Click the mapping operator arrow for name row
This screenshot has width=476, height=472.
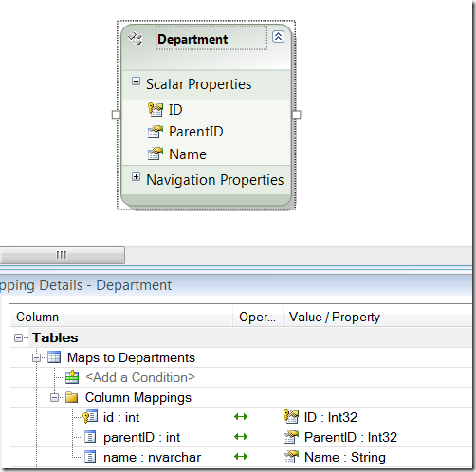click(241, 457)
